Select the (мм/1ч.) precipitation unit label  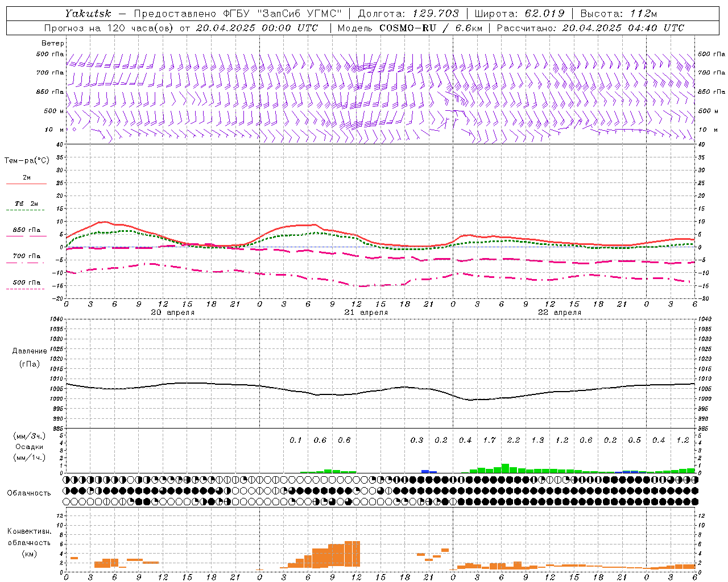(29, 458)
